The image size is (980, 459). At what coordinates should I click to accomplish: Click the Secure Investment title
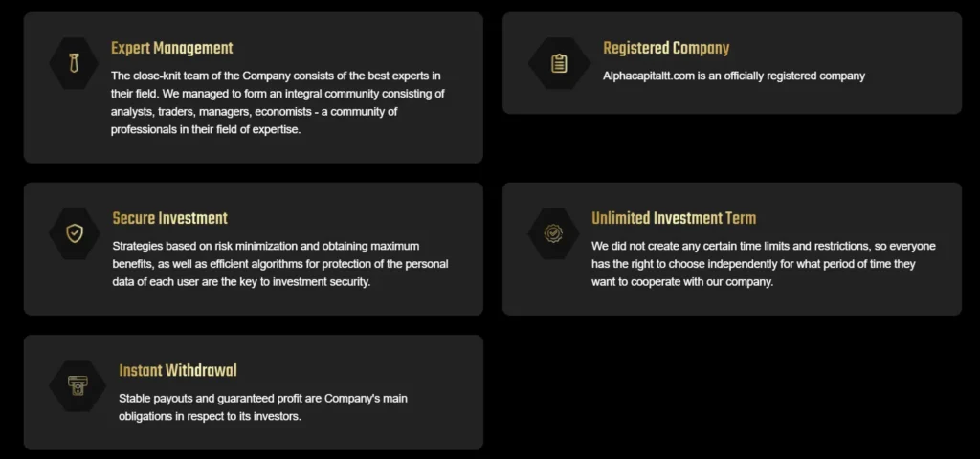point(169,218)
